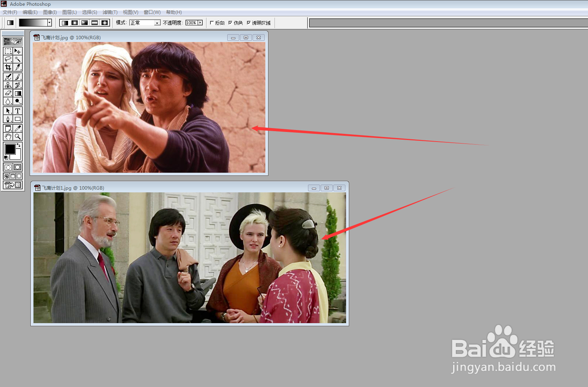The width and height of the screenshot is (588, 387).
Task: Jump to ImageReady button
Action: [x=13, y=185]
